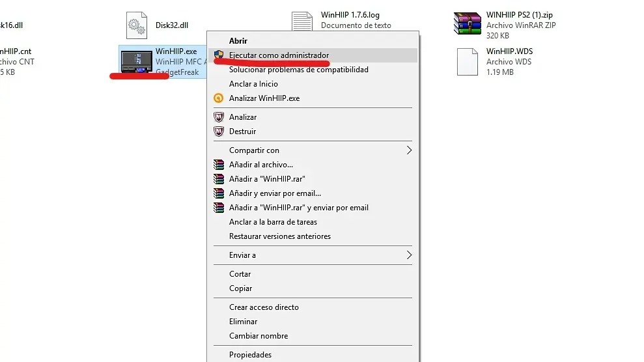The image size is (644, 362).
Task: Choose Abrir from the context menu
Action: 313,40
